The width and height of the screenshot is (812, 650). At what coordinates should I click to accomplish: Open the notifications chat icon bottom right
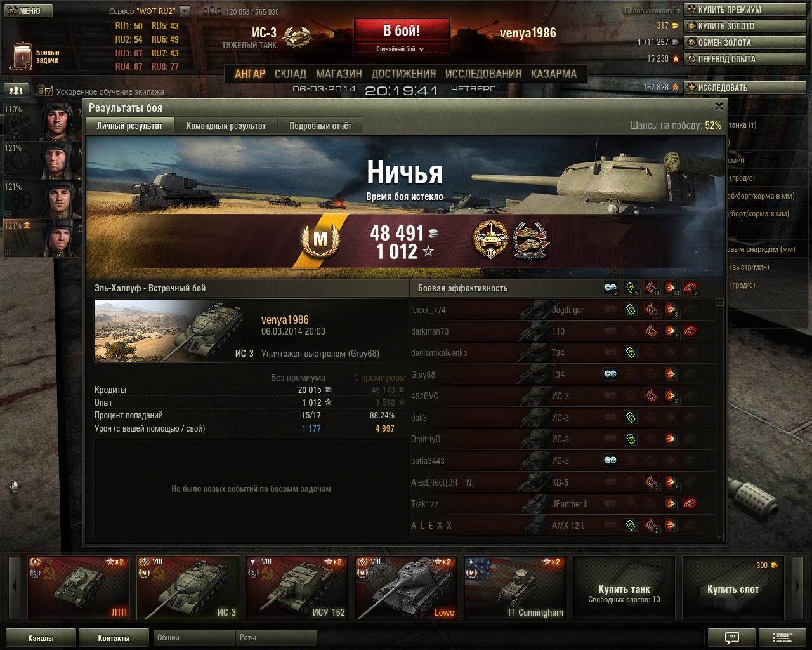pos(731,637)
